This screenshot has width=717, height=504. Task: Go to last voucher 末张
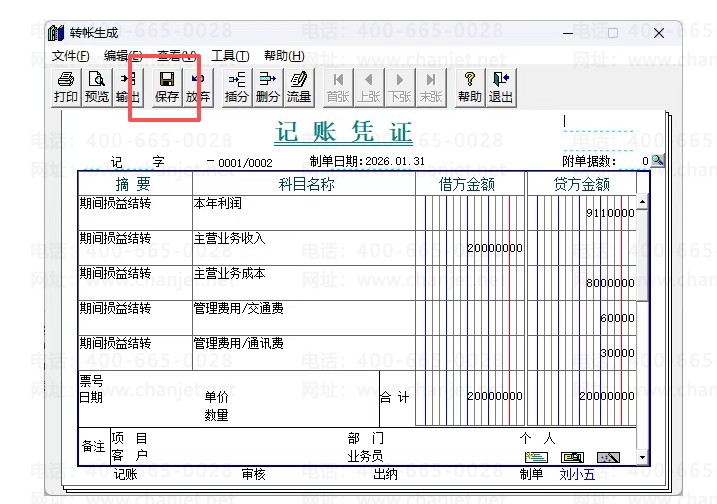(431, 87)
